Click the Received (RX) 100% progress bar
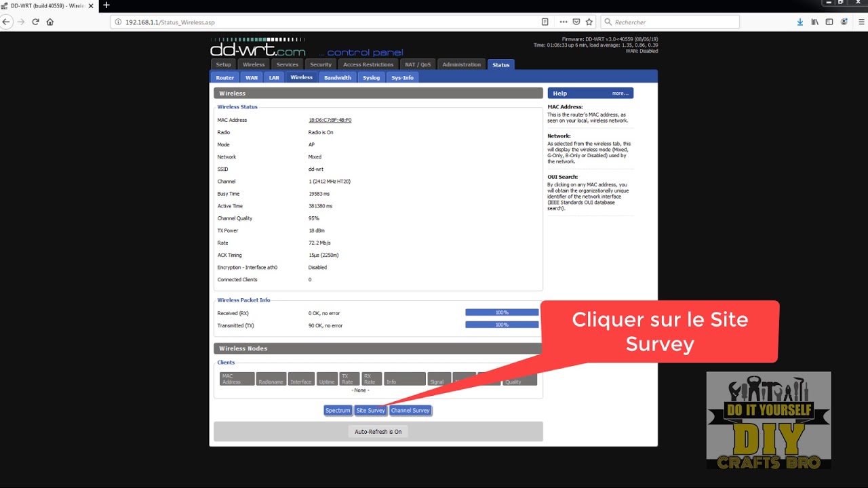 [x=502, y=312]
